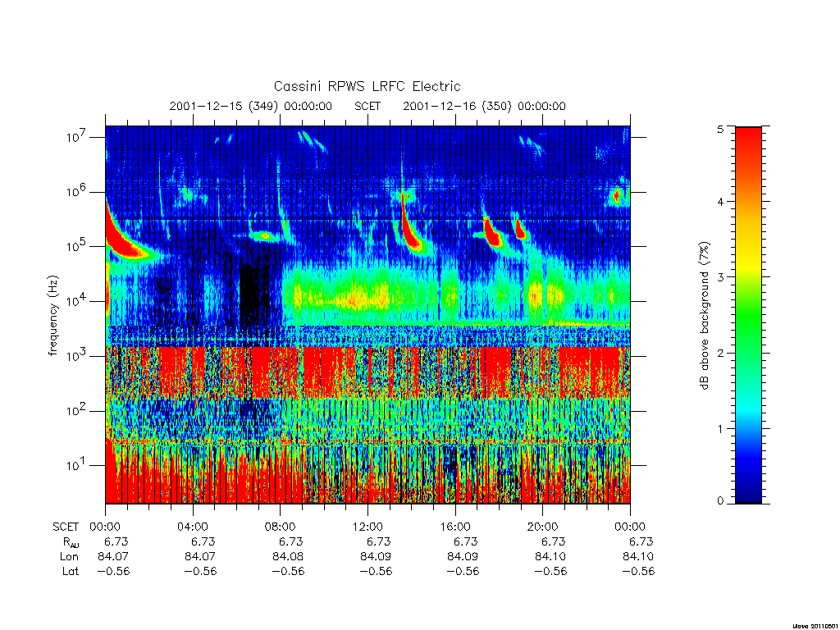The height and width of the screenshot is (630, 840).
Task: Click the '5' color bar tick label
Action: click(x=720, y=129)
